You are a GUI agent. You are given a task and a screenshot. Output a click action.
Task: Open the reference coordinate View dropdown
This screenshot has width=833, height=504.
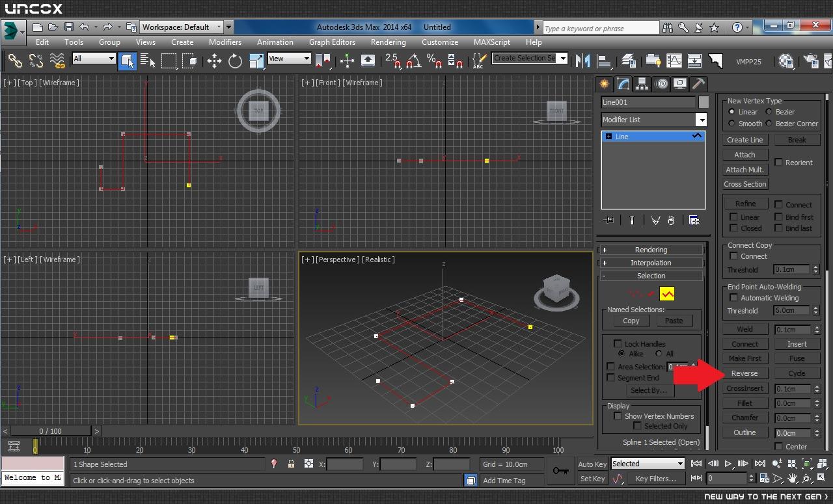click(x=289, y=59)
